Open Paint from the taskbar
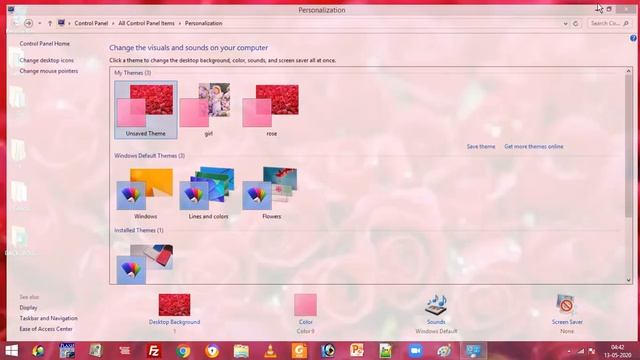The height and width of the screenshot is (360, 640). pos(444,351)
